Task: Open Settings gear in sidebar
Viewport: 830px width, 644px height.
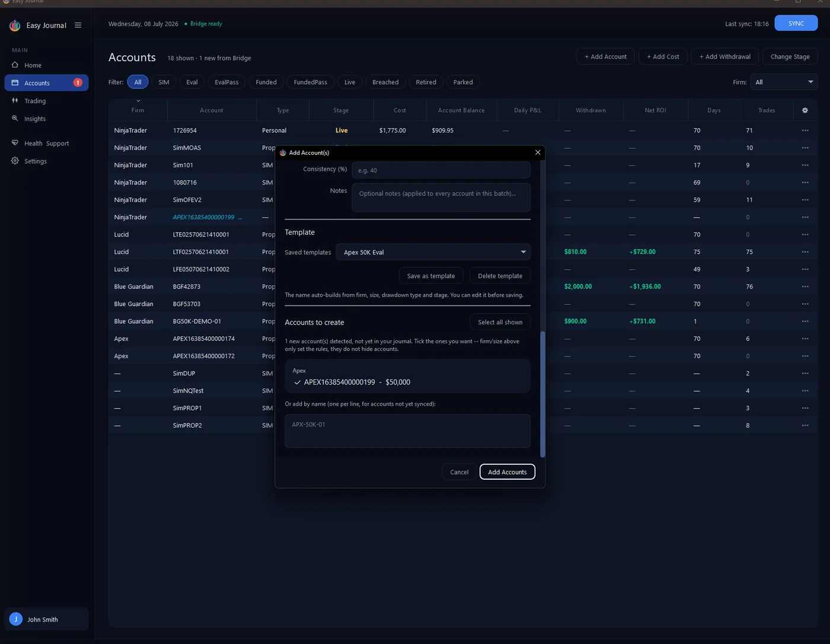Action: [15, 161]
